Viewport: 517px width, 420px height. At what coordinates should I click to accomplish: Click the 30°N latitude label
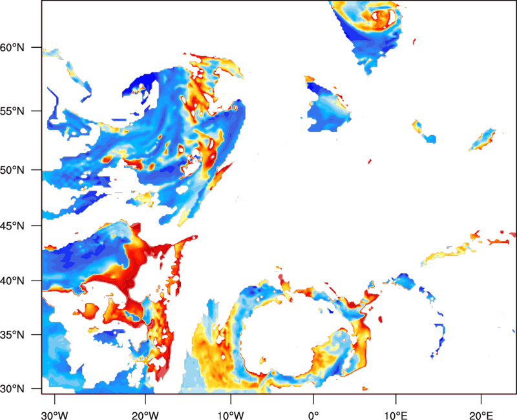(12, 389)
